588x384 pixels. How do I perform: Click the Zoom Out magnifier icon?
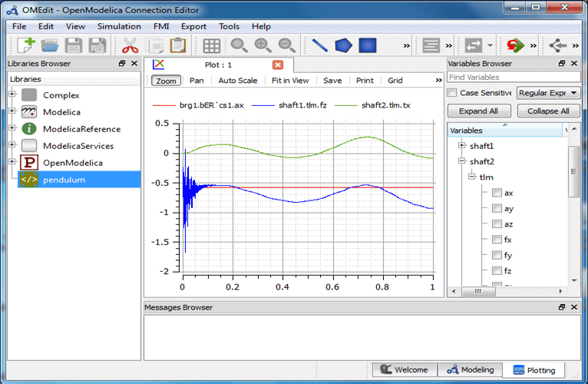click(x=287, y=45)
